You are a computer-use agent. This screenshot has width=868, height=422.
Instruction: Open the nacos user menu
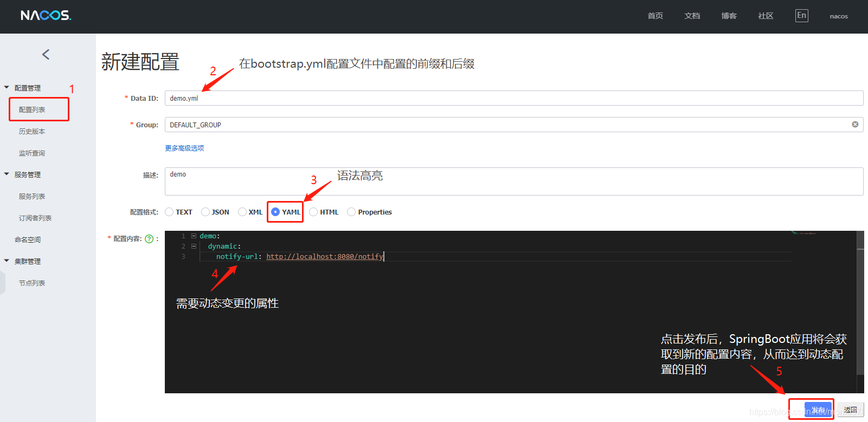[x=839, y=16]
